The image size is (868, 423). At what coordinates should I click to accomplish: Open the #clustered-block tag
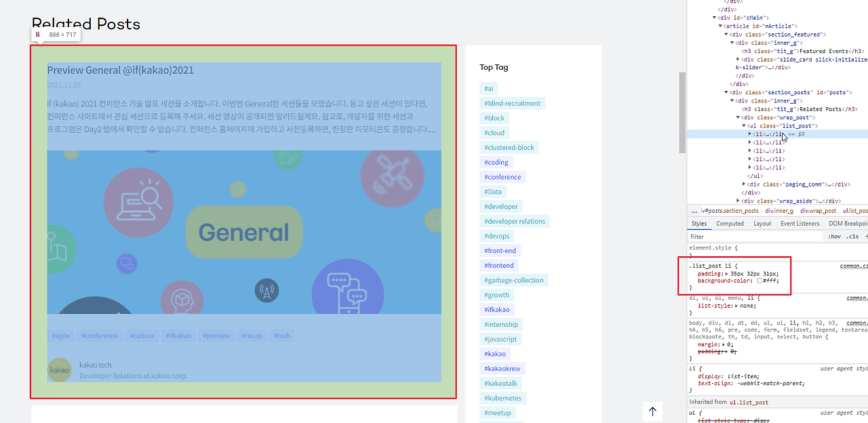[x=509, y=148]
